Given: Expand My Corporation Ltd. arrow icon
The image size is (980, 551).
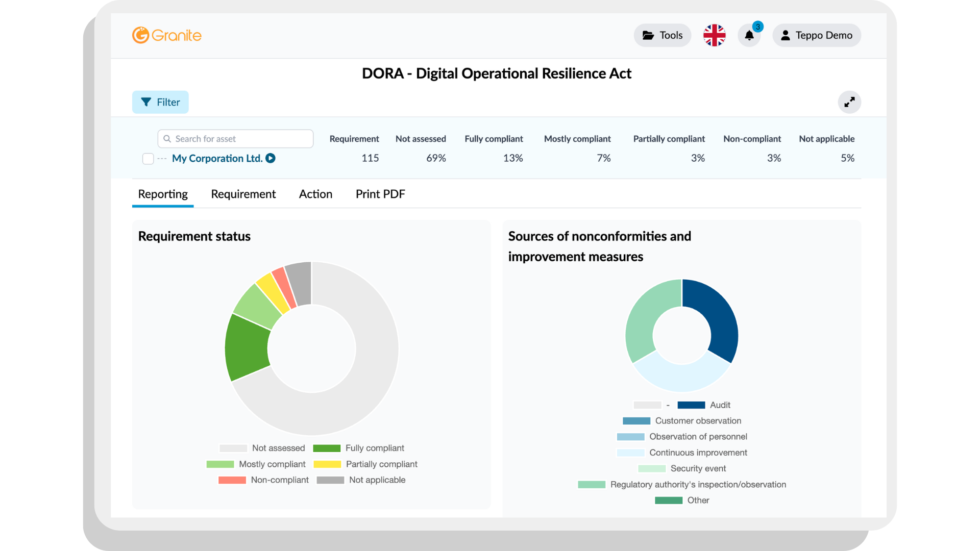Looking at the screenshot, I should click(x=271, y=158).
